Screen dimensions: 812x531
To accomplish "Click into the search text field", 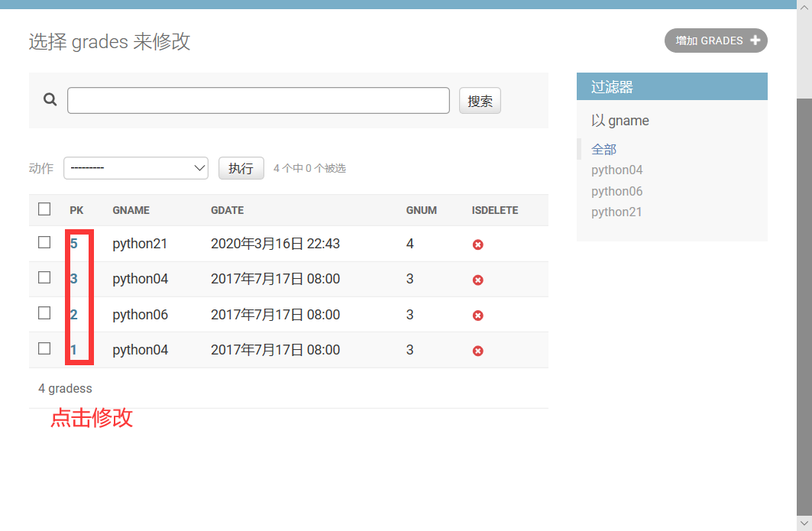I will [258, 101].
